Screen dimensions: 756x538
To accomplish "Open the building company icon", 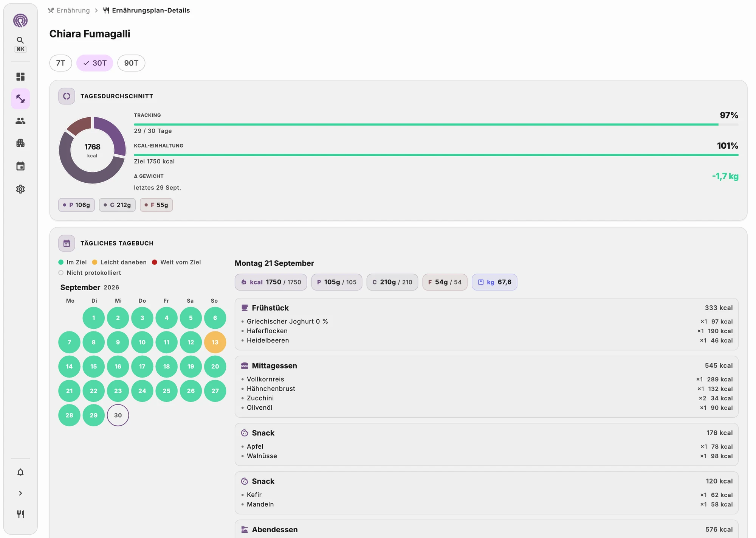I will point(20,143).
